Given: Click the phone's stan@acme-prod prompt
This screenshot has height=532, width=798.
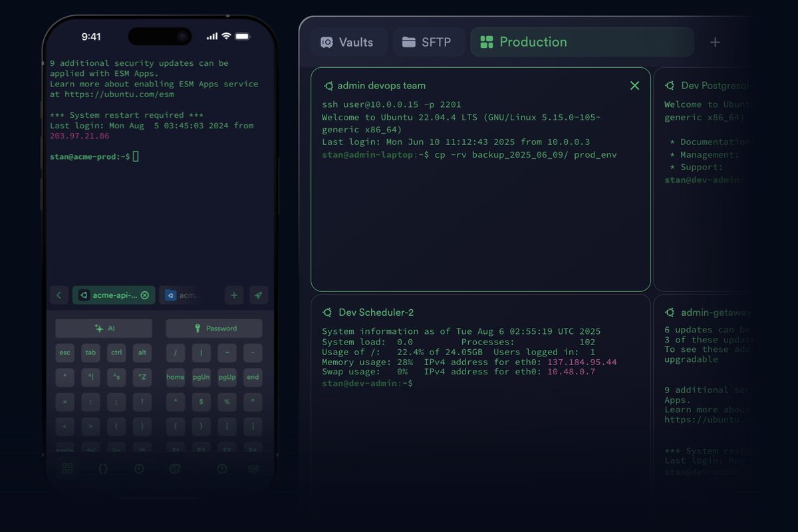Looking at the screenshot, I should click(x=90, y=156).
